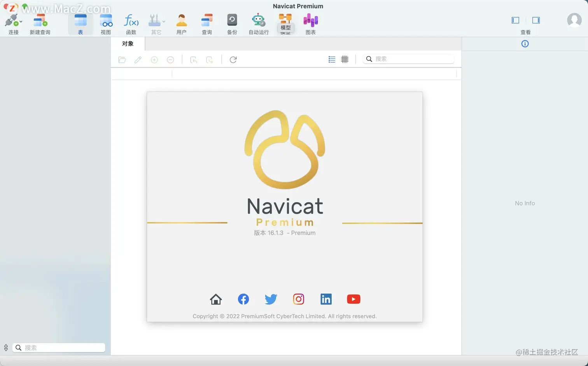This screenshot has height=366, width=588.
Task: Open the Model (模型) tool
Action: (285, 24)
